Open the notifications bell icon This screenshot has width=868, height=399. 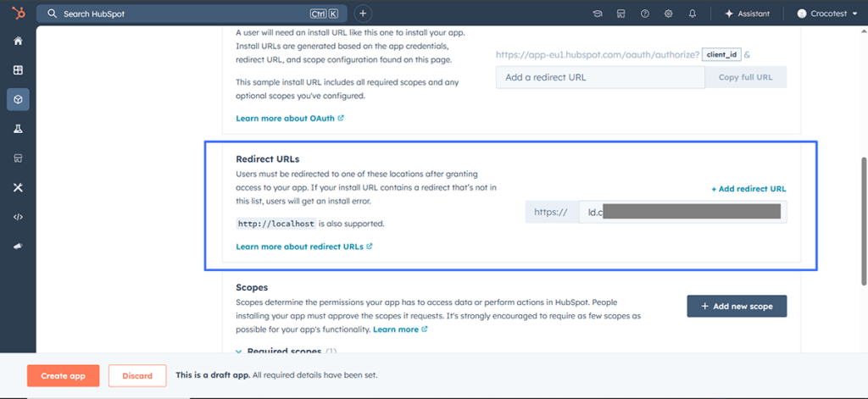coord(693,14)
